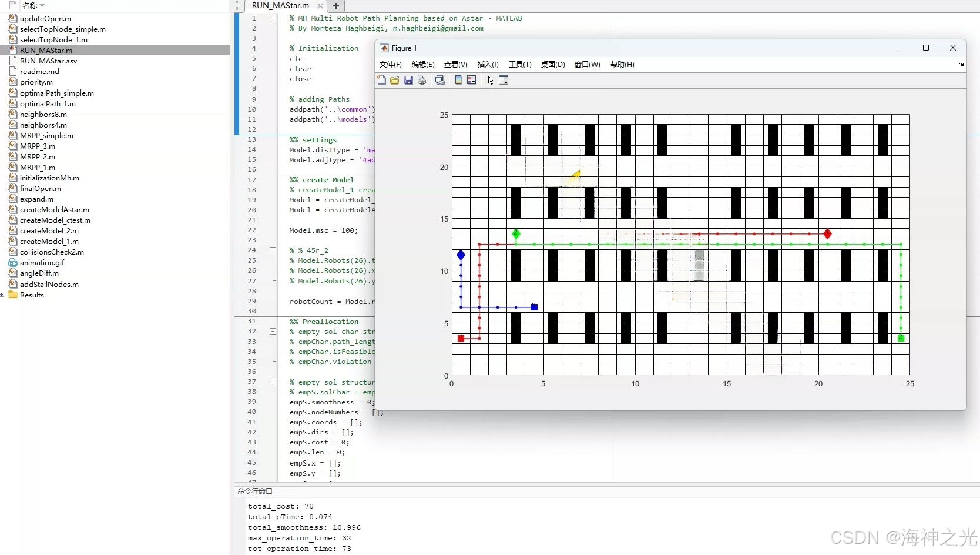This screenshot has width=980, height=555.
Task: Click the Link Plot icon in Figure 1 toolbar
Action: pos(439,80)
